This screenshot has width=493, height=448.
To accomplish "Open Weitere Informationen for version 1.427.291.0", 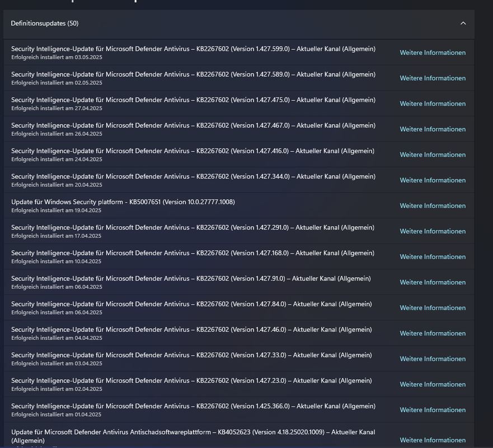I will click(x=433, y=231).
